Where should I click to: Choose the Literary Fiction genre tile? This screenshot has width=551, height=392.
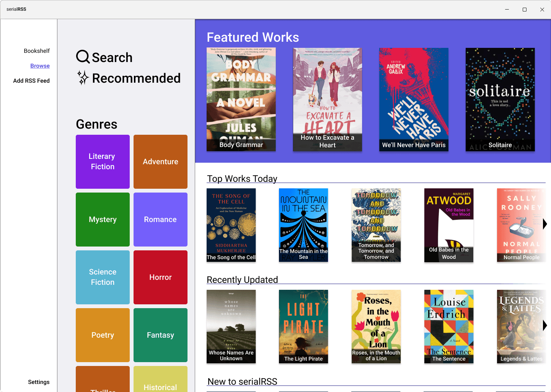(103, 162)
